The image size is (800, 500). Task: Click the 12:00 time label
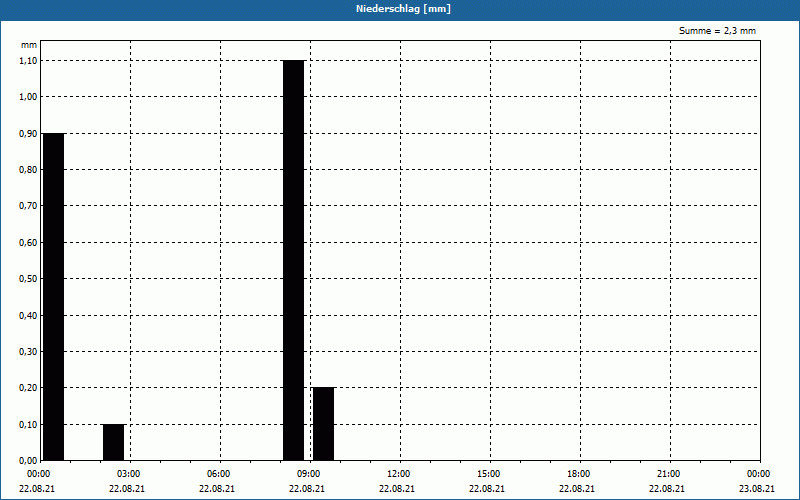pyautogui.click(x=398, y=474)
